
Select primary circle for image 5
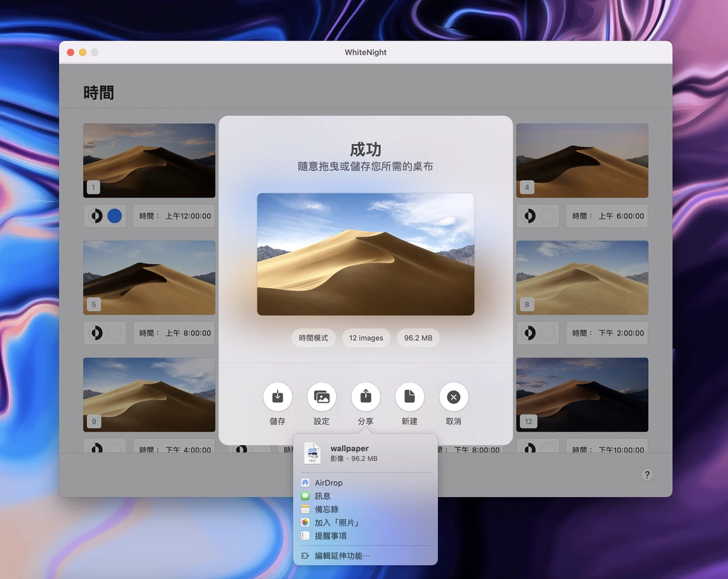[x=115, y=333]
